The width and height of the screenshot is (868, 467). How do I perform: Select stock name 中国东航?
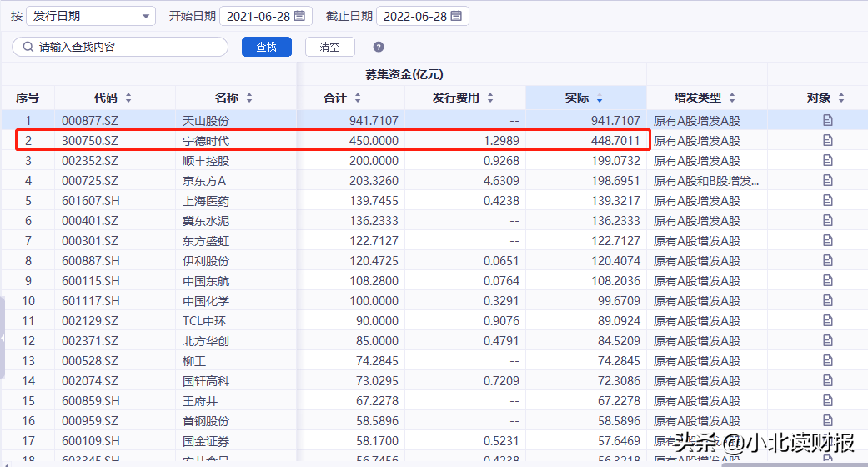[x=206, y=281]
